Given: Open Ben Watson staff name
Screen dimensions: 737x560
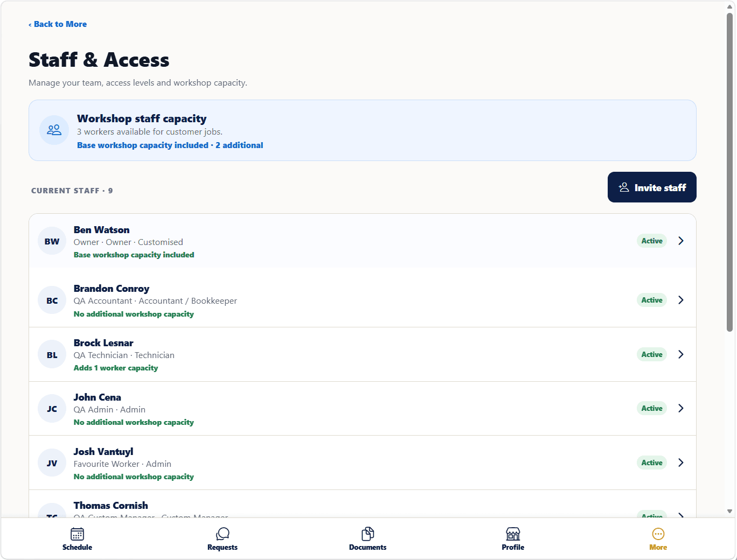Looking at the screenshot, I should coord(102,230).
